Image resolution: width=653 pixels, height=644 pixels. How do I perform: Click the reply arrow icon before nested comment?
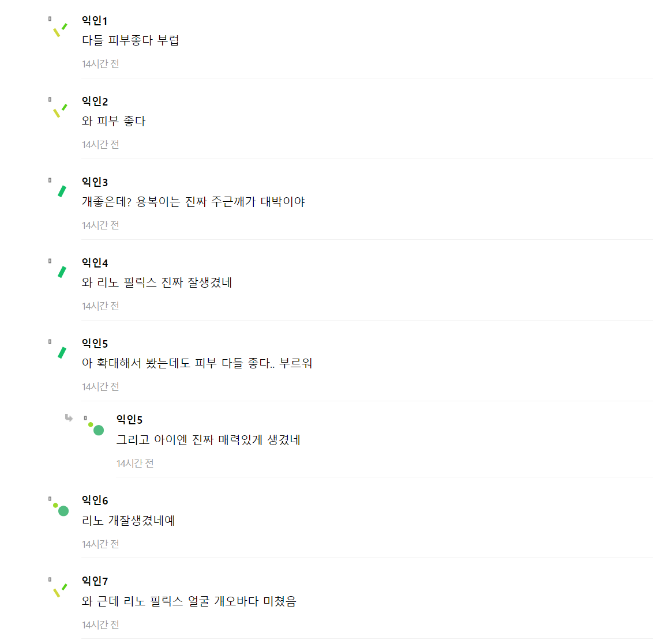pos(69,418)
